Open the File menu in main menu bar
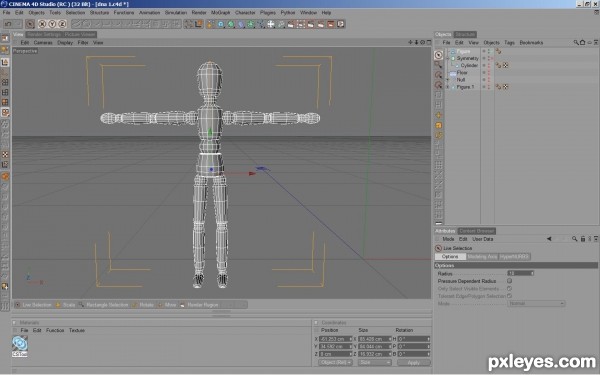The image size is (600, 375). click(x=6, y=13)
